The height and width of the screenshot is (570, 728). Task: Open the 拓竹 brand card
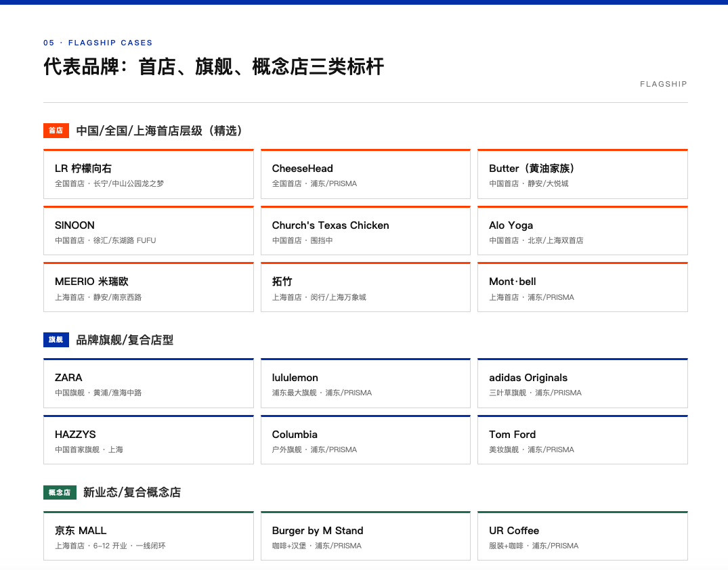[x=366, y=287]
